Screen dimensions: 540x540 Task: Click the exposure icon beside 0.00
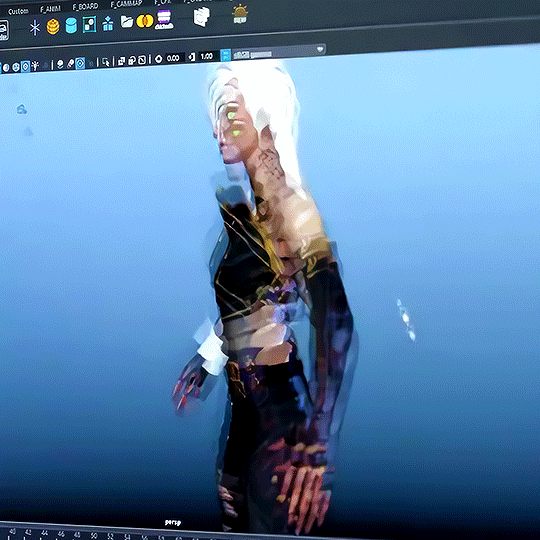(158, 59)
